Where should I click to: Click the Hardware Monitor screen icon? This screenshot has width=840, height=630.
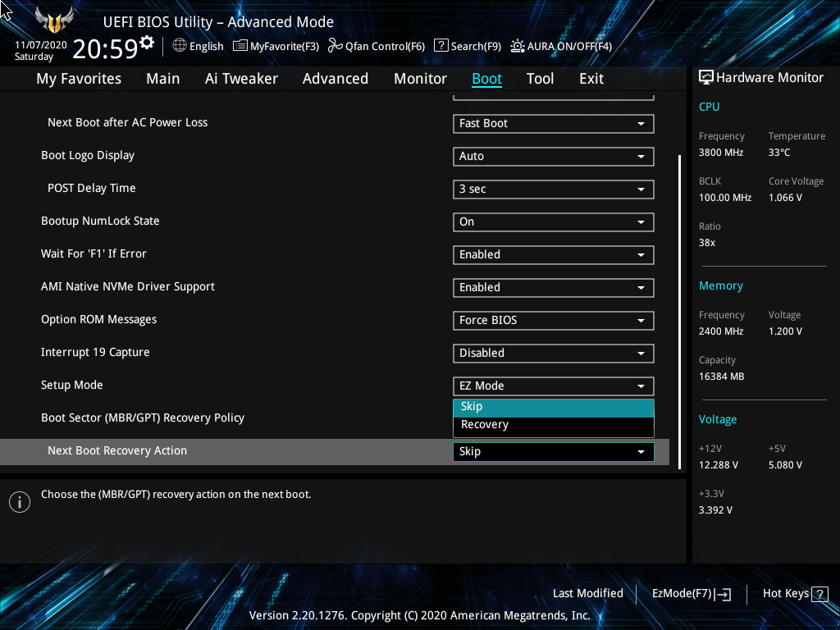point(706,78)
